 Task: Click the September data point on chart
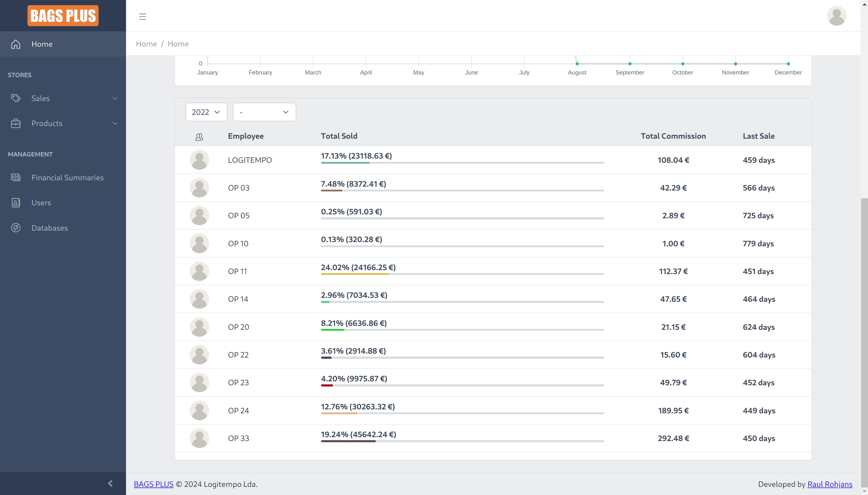pyautogui.click(x=630, y=64)
